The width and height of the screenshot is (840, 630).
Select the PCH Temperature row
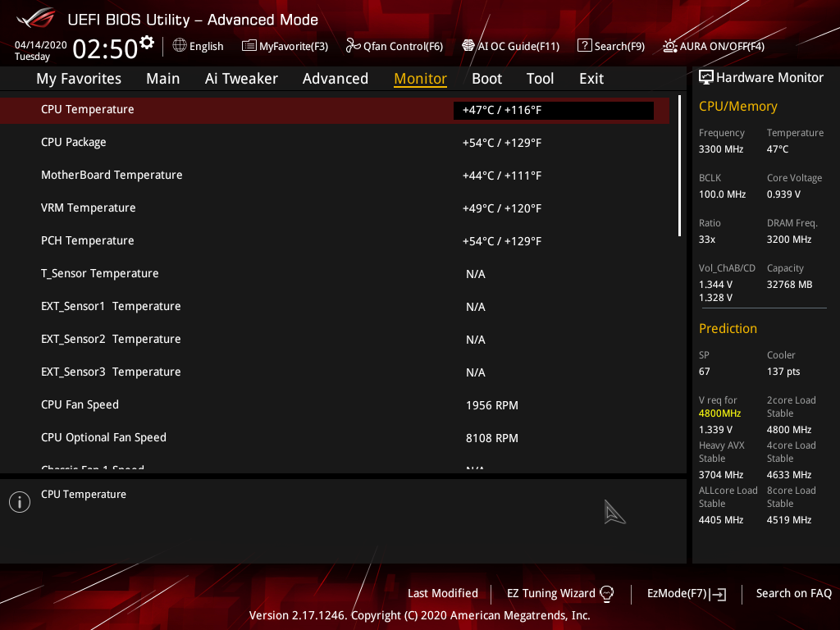point(335,241)
